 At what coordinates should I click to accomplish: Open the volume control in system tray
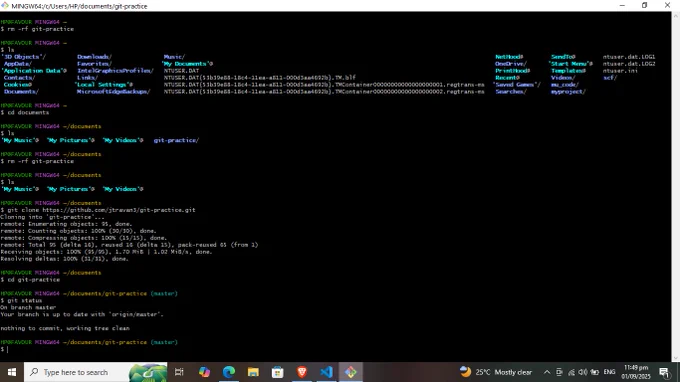pos(582,372)
